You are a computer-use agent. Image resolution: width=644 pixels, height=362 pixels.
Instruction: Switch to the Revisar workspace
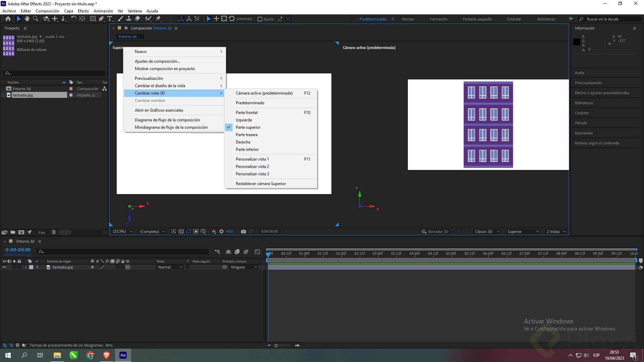point(408,19)
